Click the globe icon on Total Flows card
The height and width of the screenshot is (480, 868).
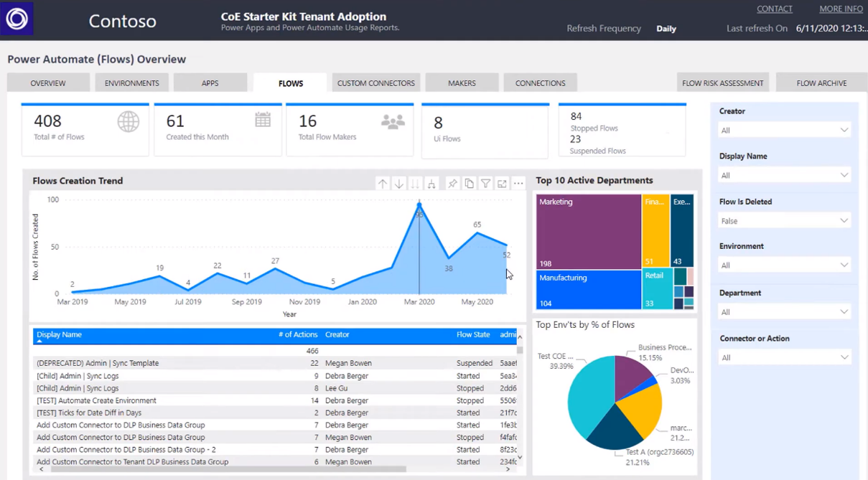click(128, 122)
